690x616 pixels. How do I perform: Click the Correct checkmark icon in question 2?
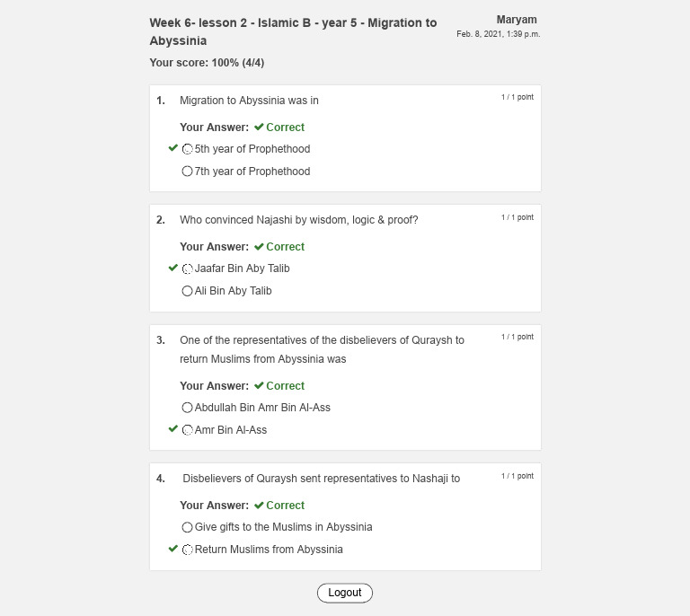click(259, 247)
